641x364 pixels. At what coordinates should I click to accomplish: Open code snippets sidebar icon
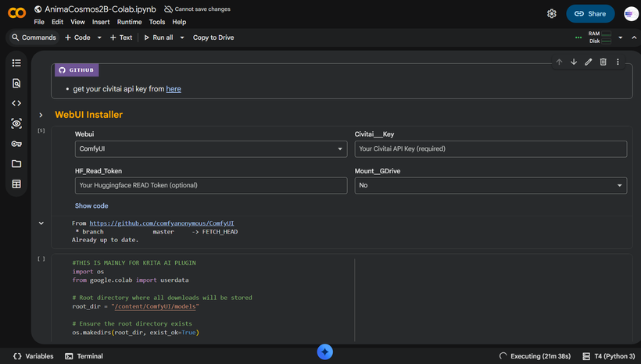click(x=16, y=103)
